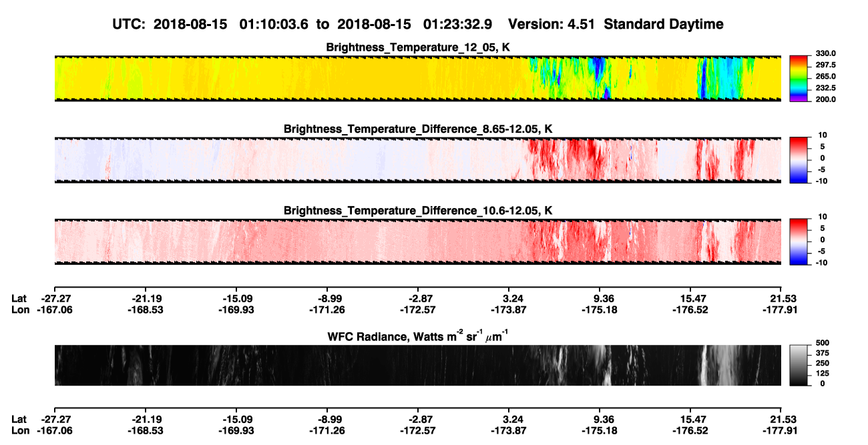Viewport: 868px width, 445px height.
Task: Click longitude '-172.57' below the WFC Radiance strip
Action: point(418,431)
